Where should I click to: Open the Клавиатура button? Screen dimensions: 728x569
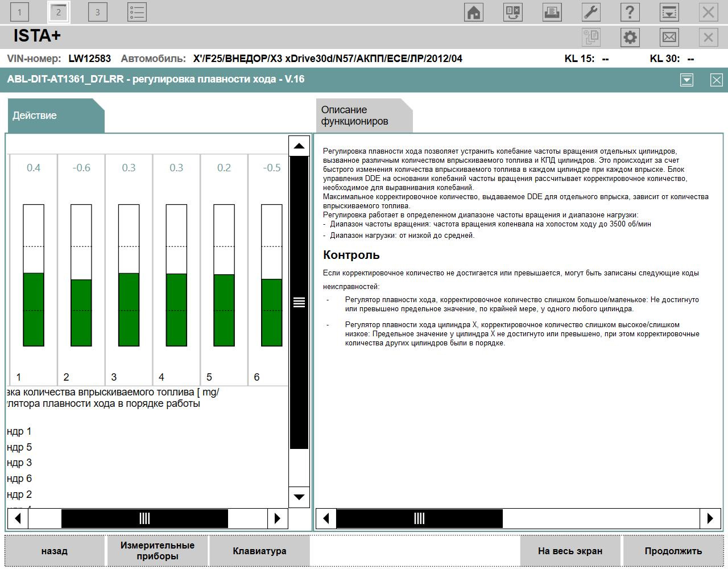click(x=259, y=551)
